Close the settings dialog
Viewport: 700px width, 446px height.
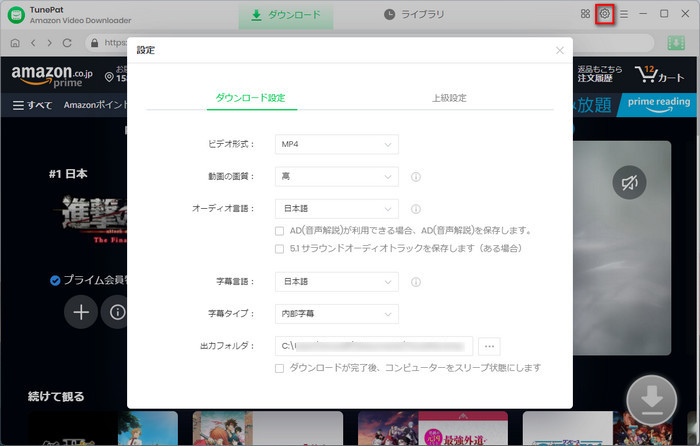(560, 50)
